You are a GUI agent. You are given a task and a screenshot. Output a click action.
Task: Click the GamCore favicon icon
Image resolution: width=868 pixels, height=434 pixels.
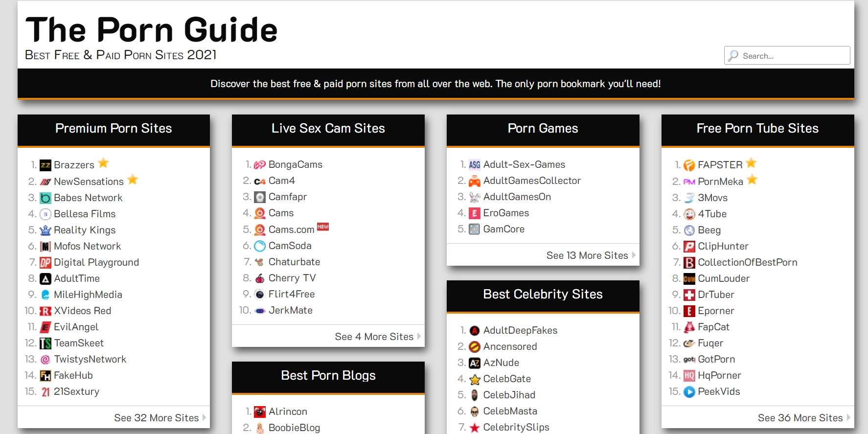click(x=475, y=229)
